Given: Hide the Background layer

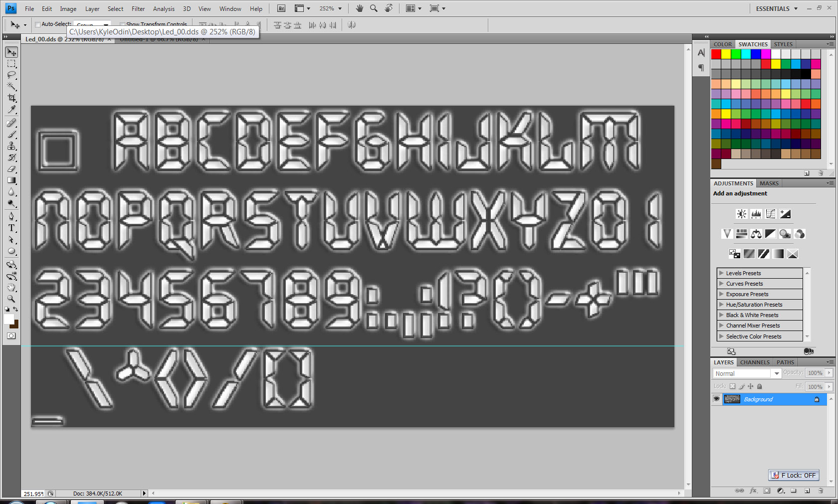Looking at the screenshot, I should point(717,399).
